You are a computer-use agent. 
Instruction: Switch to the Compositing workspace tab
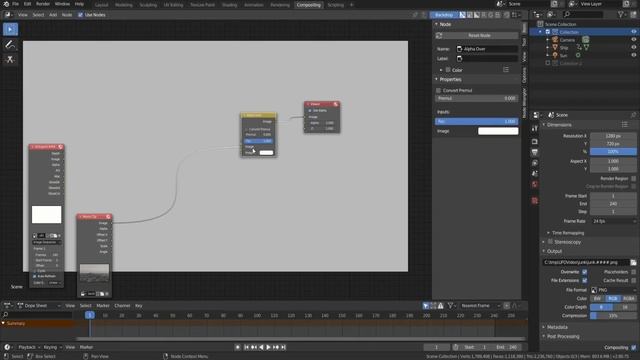[x=309, y=5]
